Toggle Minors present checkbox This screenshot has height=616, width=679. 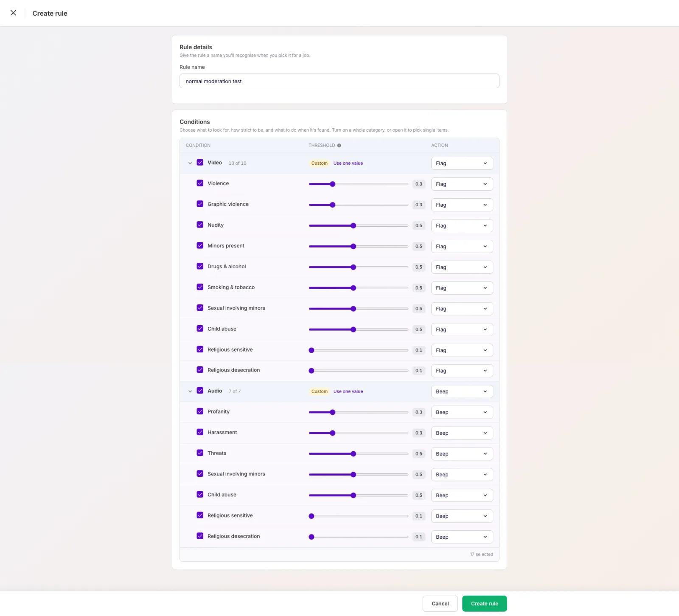click(200, 246)
